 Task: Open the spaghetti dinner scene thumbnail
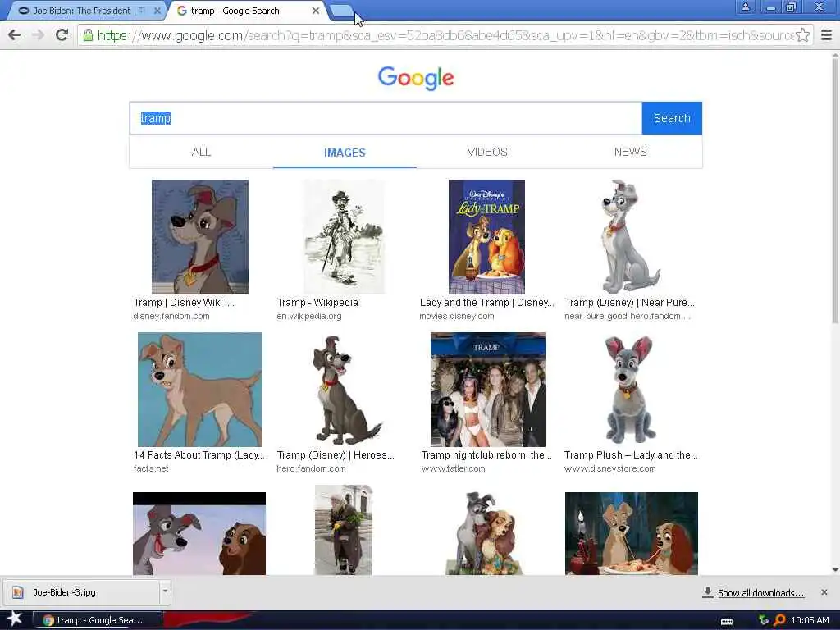coord(631,533)
